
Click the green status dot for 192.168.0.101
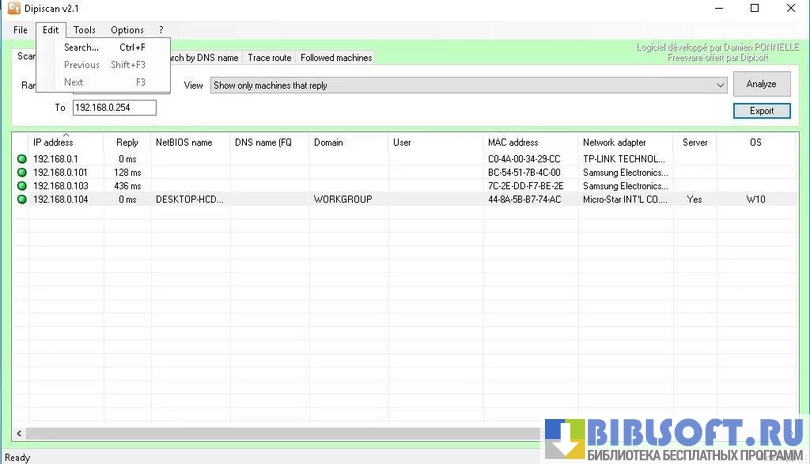tap(21, 173)
